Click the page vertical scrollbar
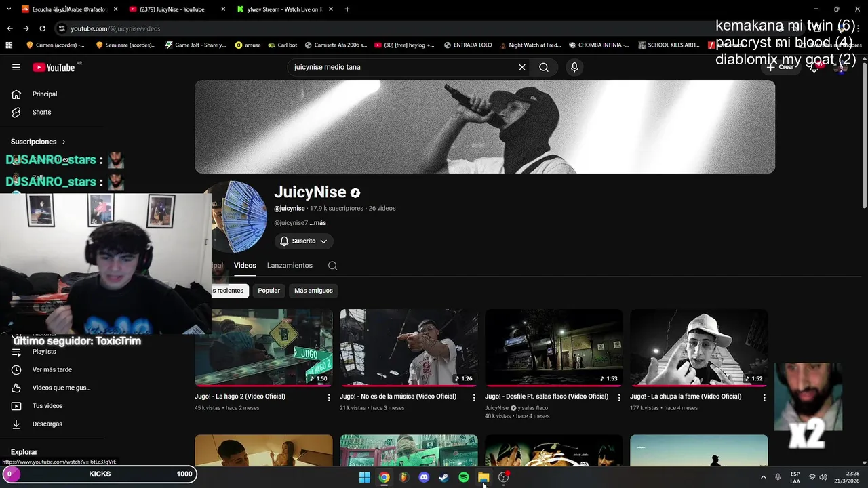The width and height of the screenshot is (868, 488). (864, 136)
